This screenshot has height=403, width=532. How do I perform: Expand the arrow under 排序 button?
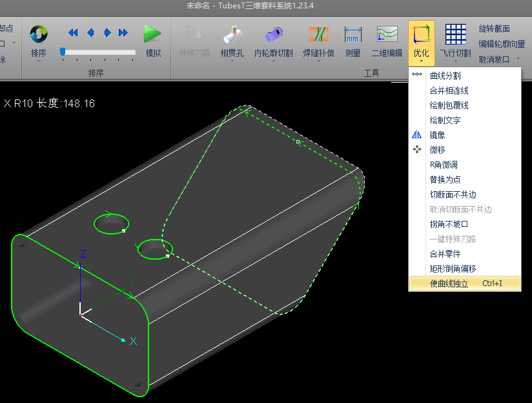(x=39, y=62)
